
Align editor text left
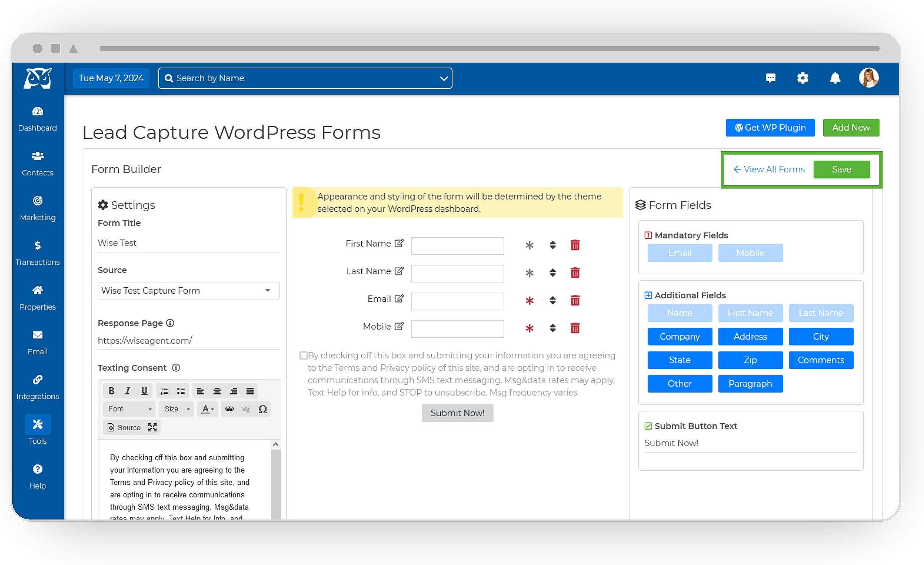201,391
